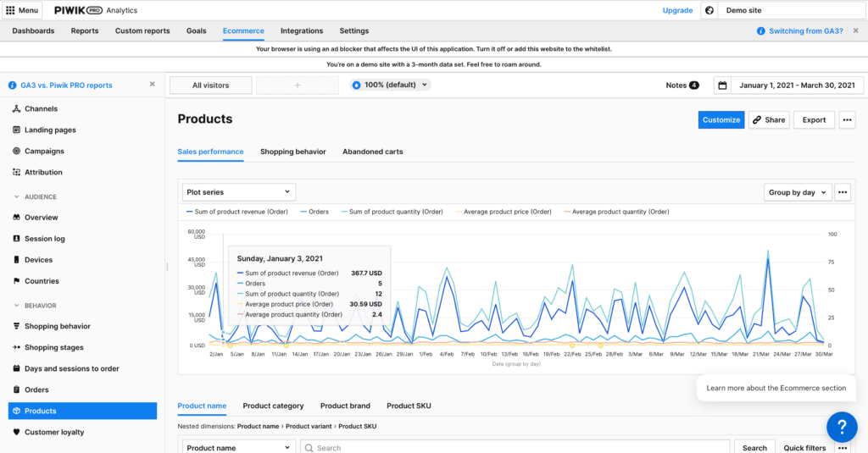Click the calendar icon beside date range

tap(722, 86)
